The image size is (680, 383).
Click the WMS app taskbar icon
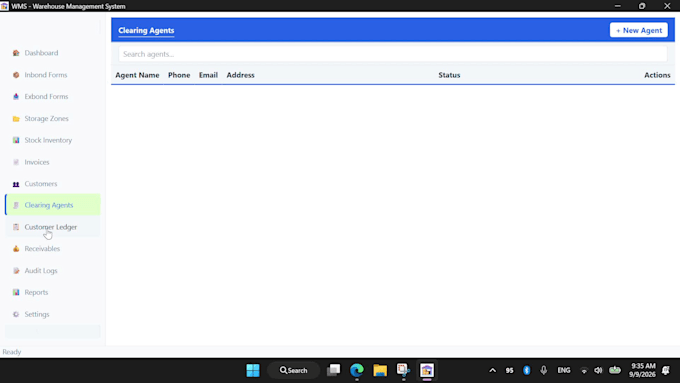[427, 370]
